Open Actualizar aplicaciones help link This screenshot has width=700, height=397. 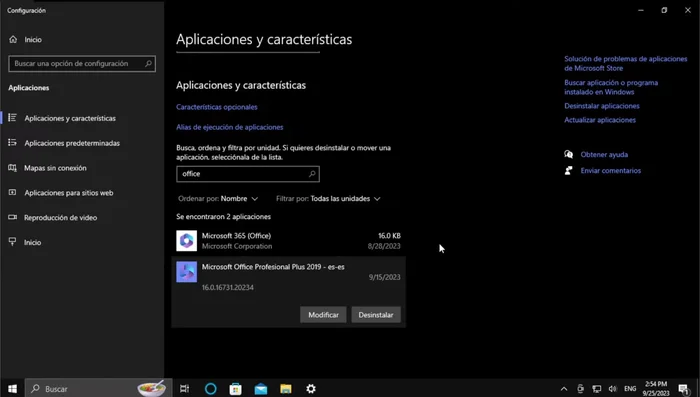pos(600,120)
